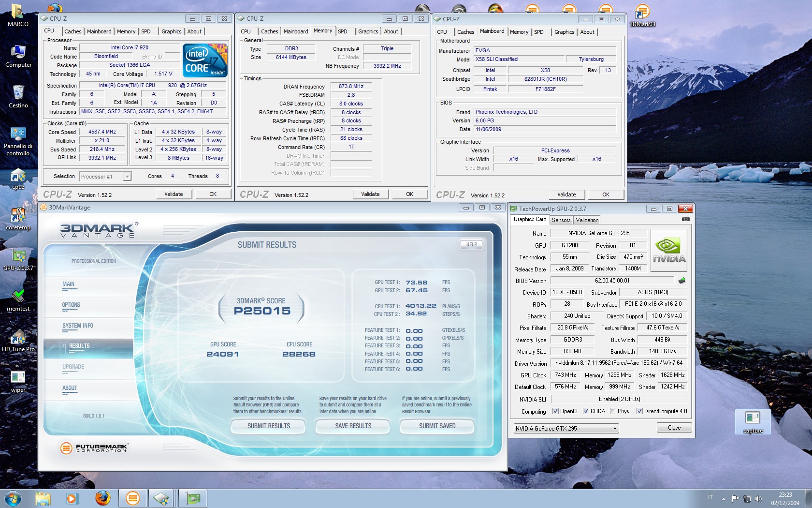Select the Cestino recycle bin icon
The height and width of the screenshot is (508, 812).
(x=18, y=97)
